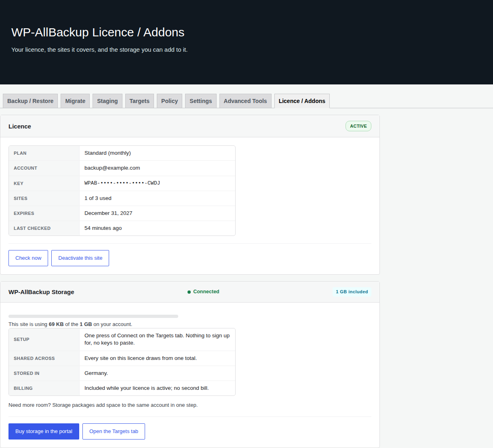Click the KEY row label
Viewport: 493px width, 448px height.
pyautogui.click(x=19, y=183)
